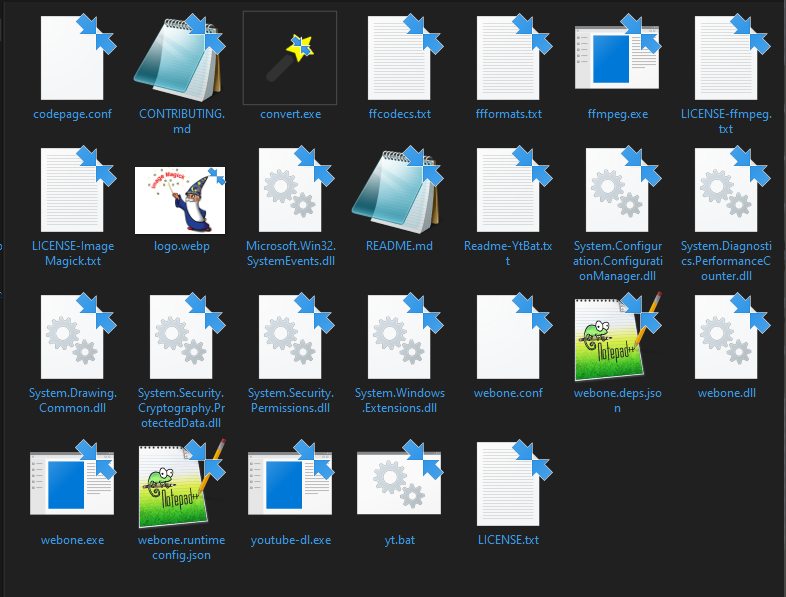The height and width of the screenshot is (597, 786).
Task: Click the README.md notepad icon
Action: click(x=399, y=193)
